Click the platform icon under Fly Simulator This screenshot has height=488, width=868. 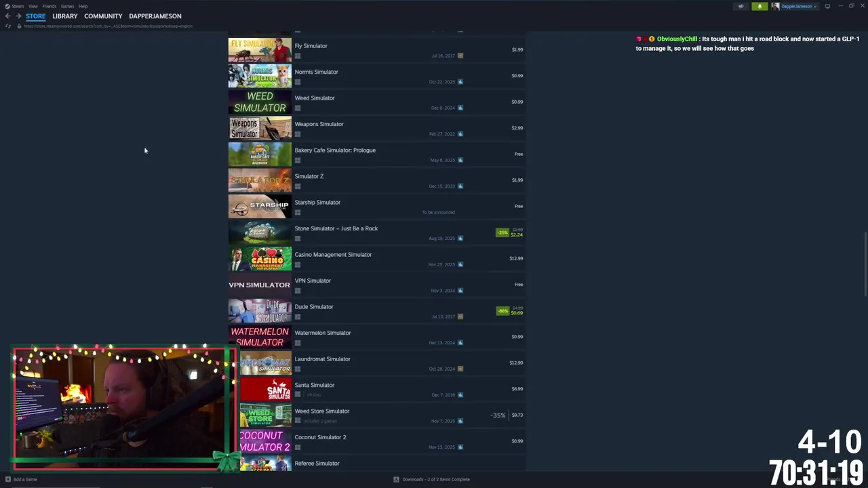pyautogui.click(x=298, y=56)
